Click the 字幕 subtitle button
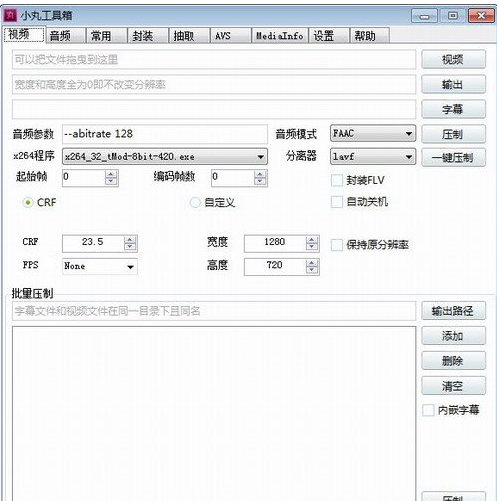Viewport: 497px width, 501px height. click(x=453, y=109)
